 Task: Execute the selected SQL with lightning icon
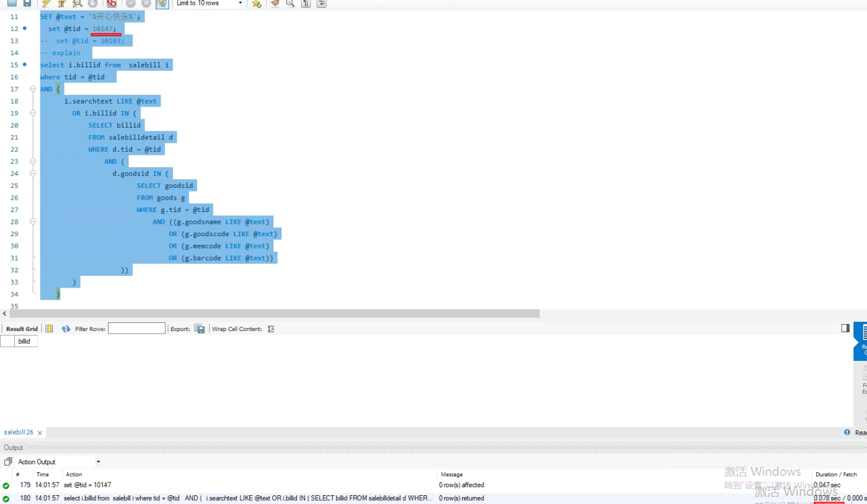(47, 3)
